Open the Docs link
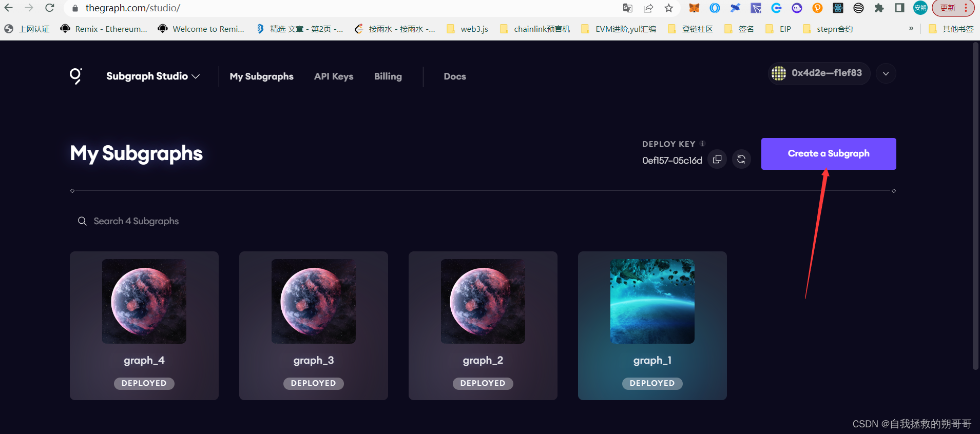 pyautogui.click(x=455, y=76)
